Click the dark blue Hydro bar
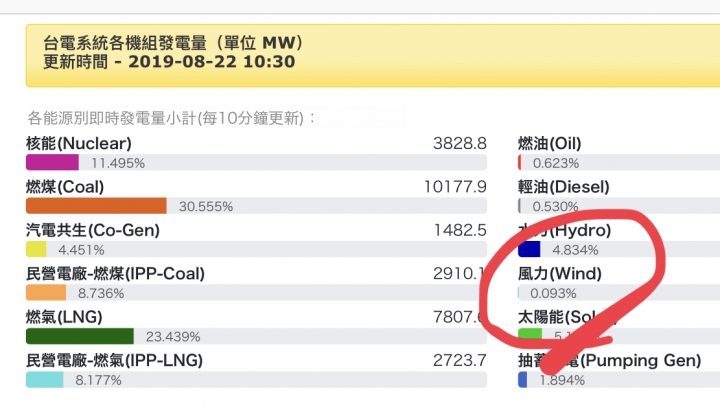 [x=529, y=249]
